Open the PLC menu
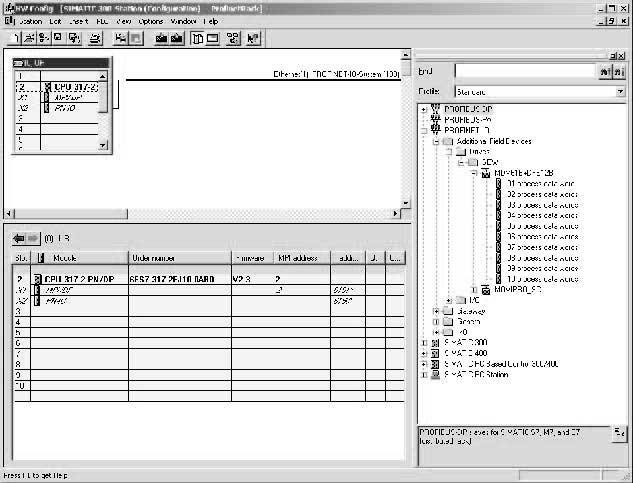This screenshot has width=633, height=483. pyautogui.click(x=102, y=21)
